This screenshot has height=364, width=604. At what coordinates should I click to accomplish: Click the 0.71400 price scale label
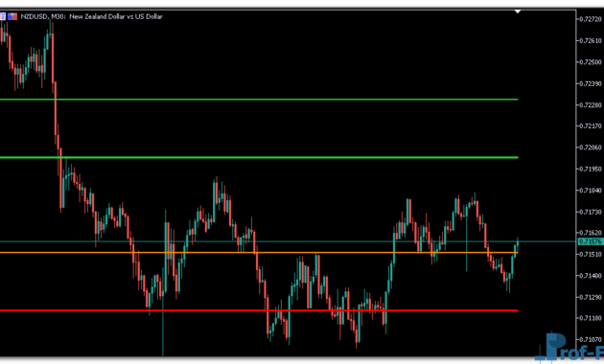[x=591, y=276]
